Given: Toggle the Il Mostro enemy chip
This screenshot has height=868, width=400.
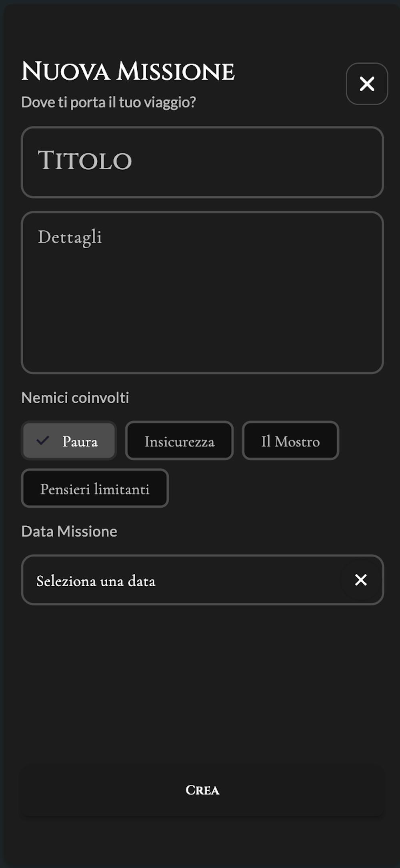Looking at the screenshot, I should point(290,441).
